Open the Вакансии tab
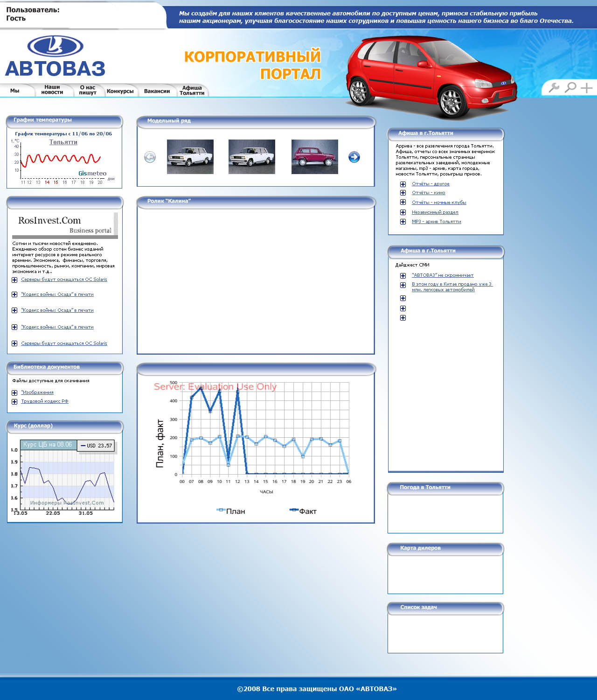The image size is (597, 700). point(157,91)
